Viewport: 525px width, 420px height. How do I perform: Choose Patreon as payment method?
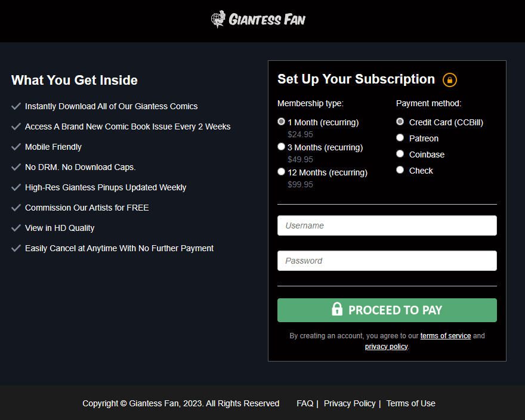(400, 138)
